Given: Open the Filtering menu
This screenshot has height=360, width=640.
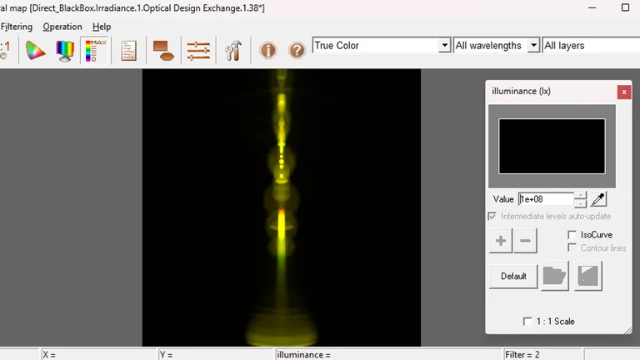Looking at the screenshot, I should coord(16,27).
